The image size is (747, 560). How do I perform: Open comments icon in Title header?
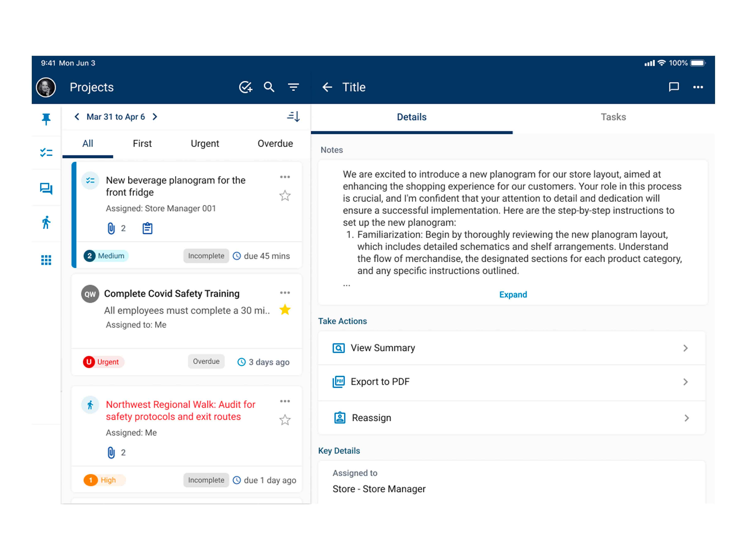[674, 87]
